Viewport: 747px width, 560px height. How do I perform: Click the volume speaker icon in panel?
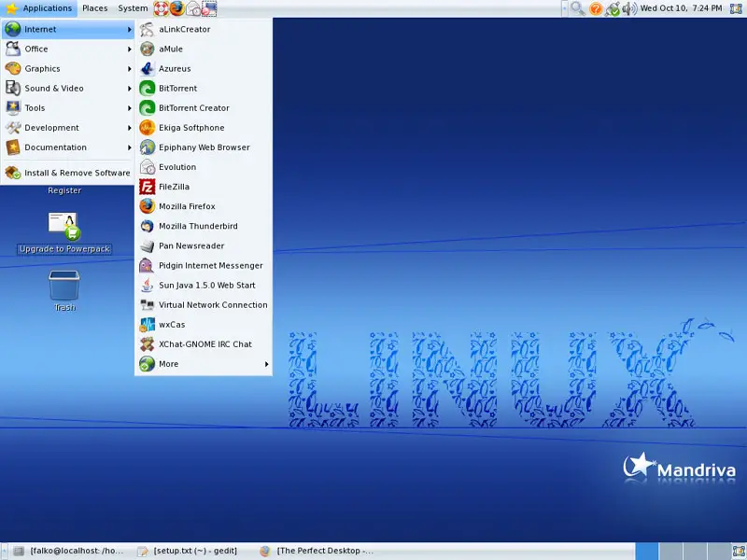coord(628,8)
